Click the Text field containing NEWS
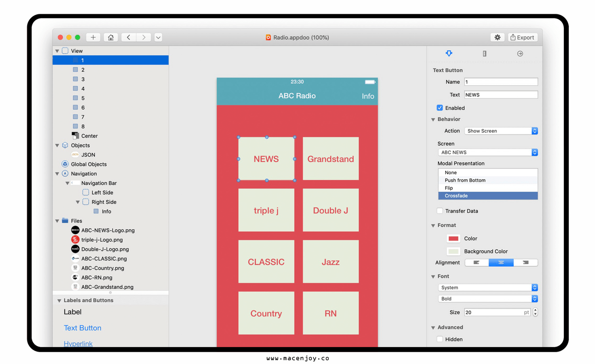The width and height of the screenshot is (595, 364). click(501, 95)
